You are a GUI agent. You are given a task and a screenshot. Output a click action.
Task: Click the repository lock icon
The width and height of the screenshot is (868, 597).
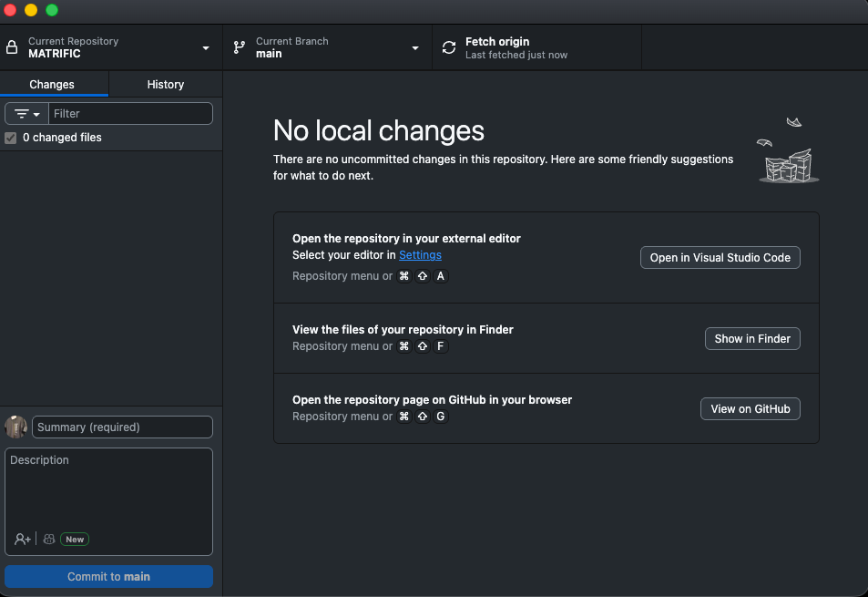click(x=12, y=47)
